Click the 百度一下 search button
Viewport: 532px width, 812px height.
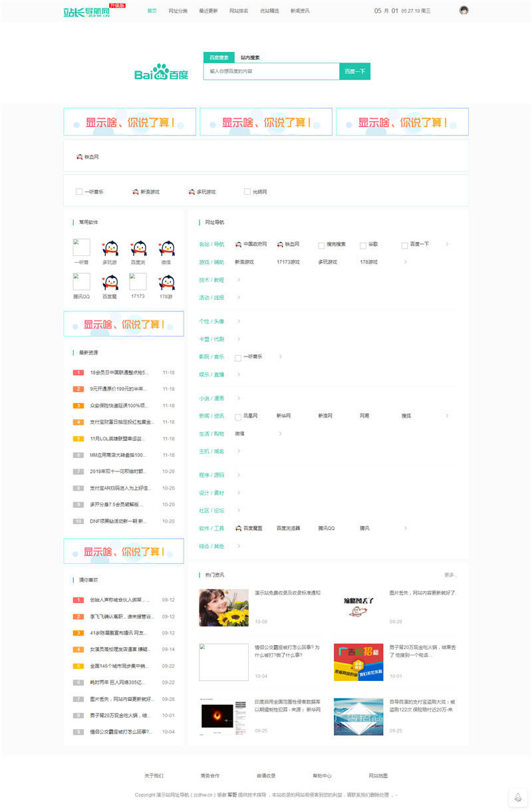pos(354,71)
